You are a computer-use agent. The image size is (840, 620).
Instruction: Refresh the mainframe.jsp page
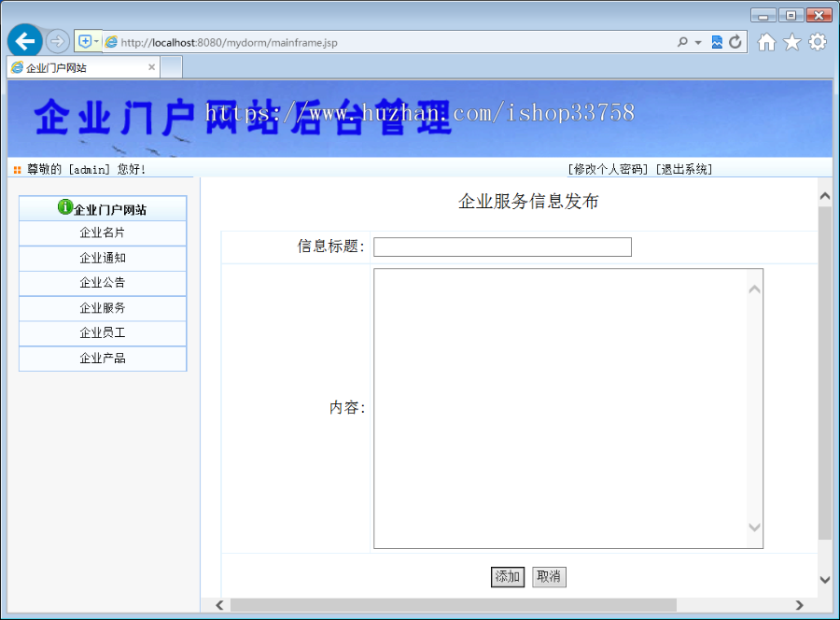click(x=735, y=41)
